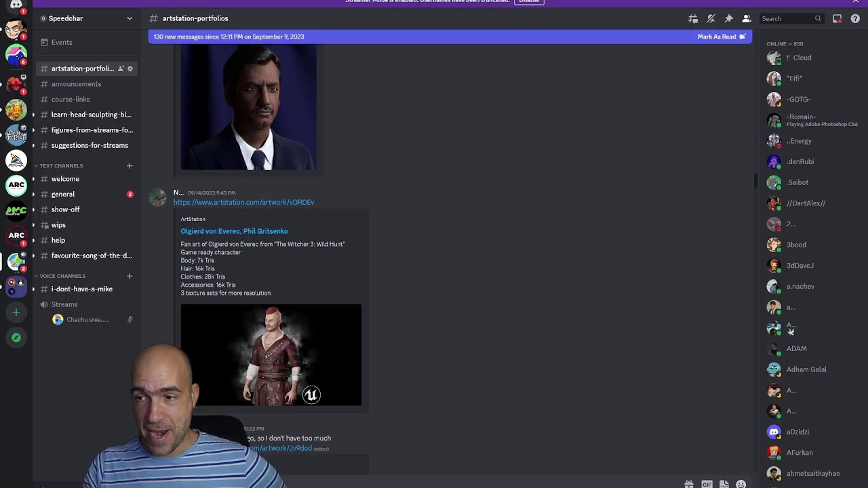The image size is (868, 488).
Task: Create invite for artstation-portfolios channel
Action: pos(121,68)
